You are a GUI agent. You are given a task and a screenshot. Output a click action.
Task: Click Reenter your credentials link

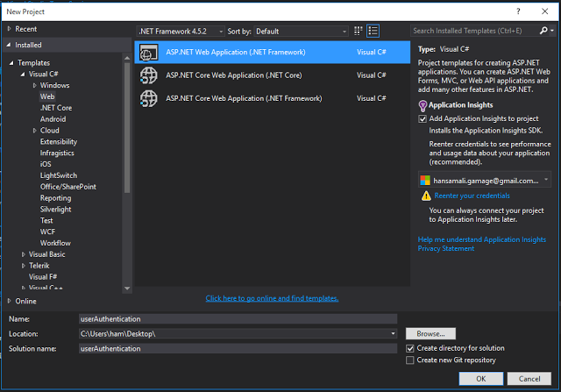(472, 196)
